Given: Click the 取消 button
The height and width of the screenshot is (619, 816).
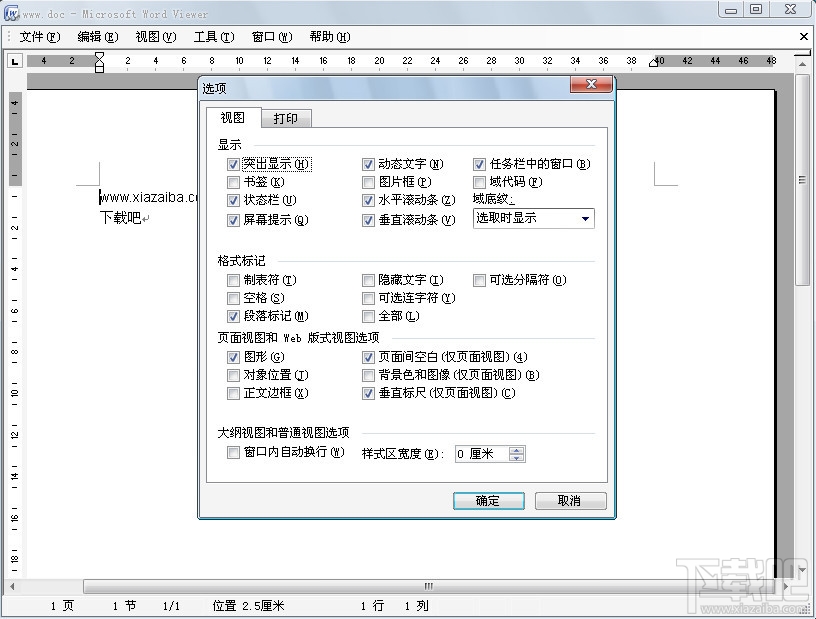Looking at the screenshot, I should (570, 500).
